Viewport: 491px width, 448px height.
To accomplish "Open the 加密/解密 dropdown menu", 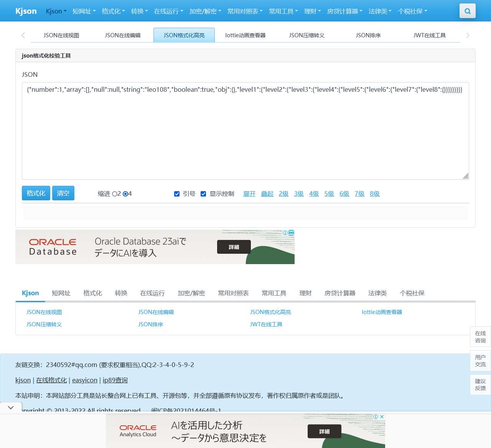I will 205,11.
